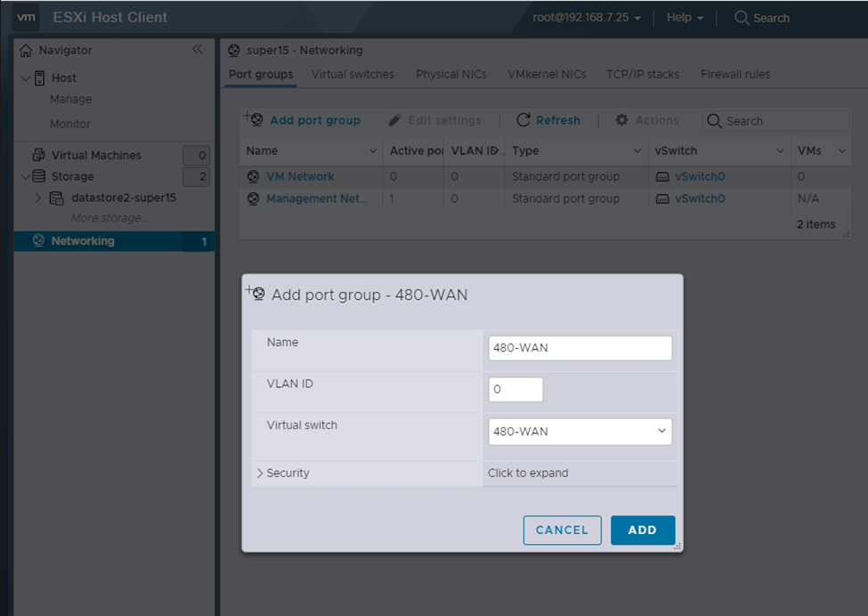Click the super15 Networking header icon

[233, 51]
